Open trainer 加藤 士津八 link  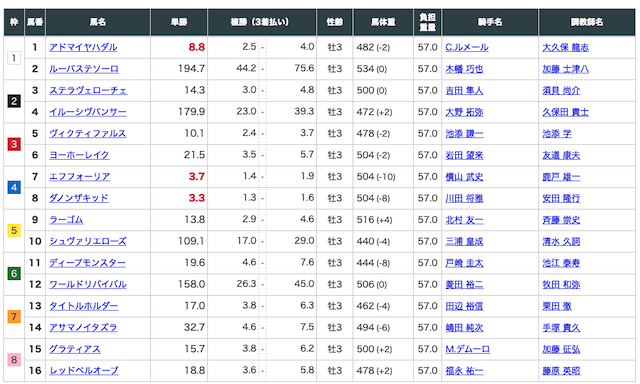[x=565, y=69]
